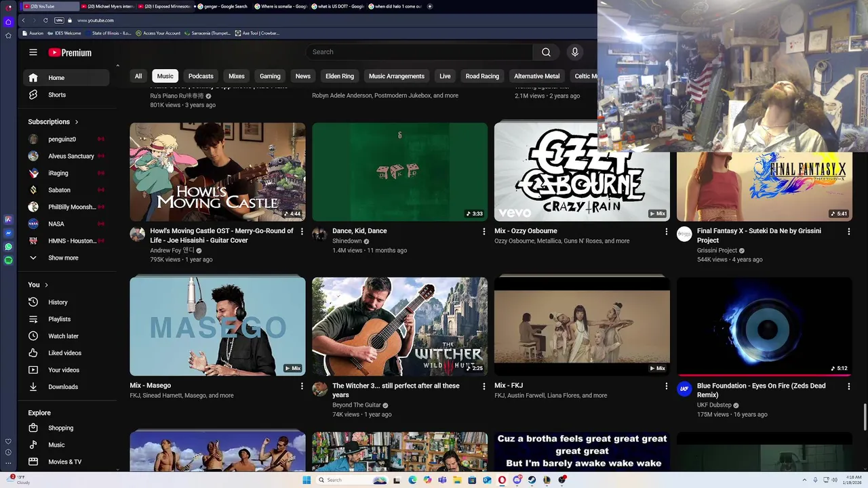Activate voice search microphone icon
This screenshot has height=488, width=868.
tap(575, 52)
